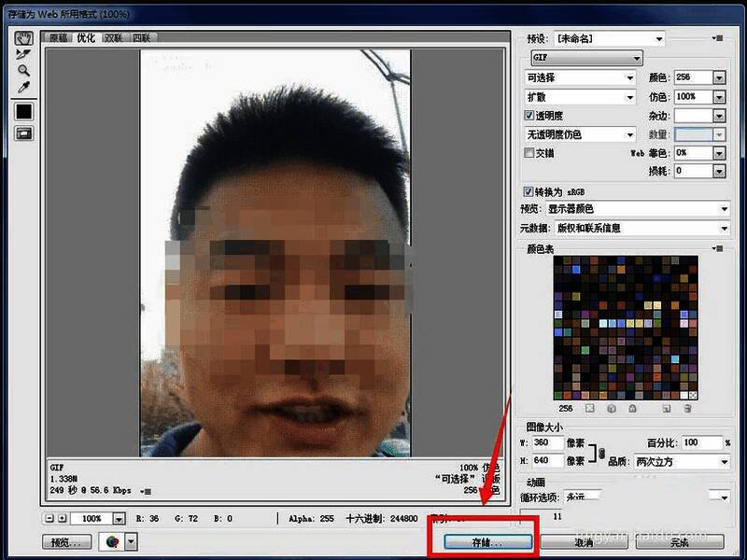Switch to the 四联 tab

tap(141, 38)
